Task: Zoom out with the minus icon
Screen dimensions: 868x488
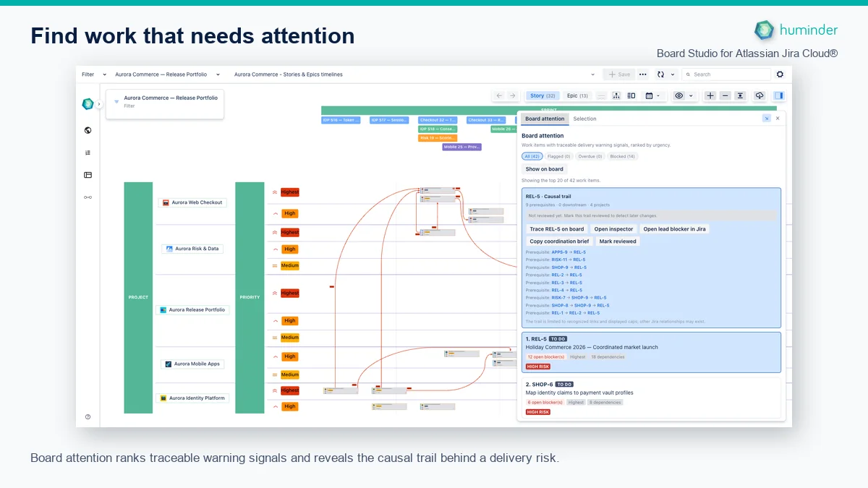Action: pyautogui.click(x=726, y=95)
